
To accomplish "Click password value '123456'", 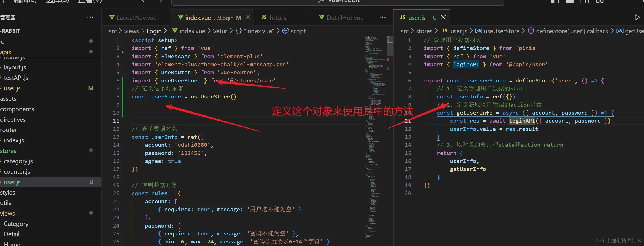I will 191,153.
